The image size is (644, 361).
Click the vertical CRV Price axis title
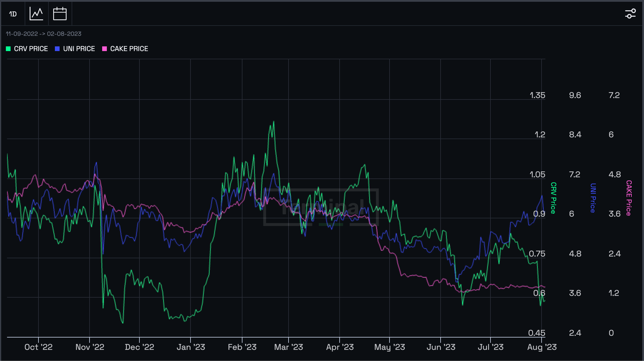[553, 198]
